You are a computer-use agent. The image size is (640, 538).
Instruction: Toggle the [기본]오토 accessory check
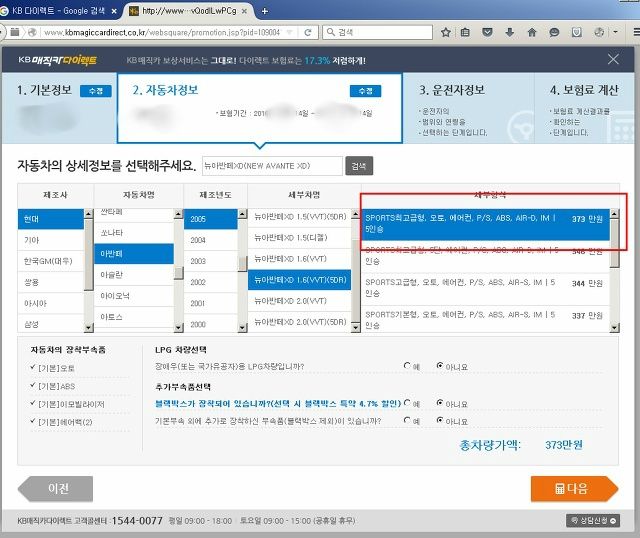(x=33, y=367)
